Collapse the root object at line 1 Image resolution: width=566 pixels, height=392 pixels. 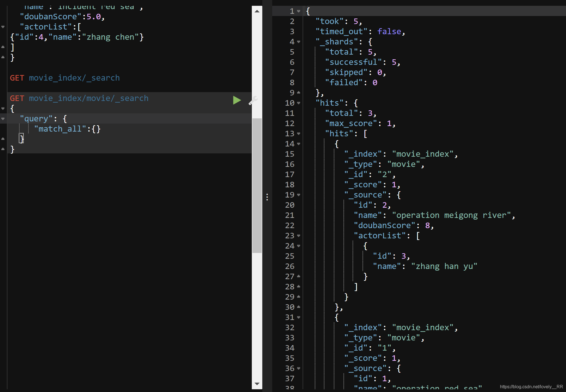coord(298,11)
